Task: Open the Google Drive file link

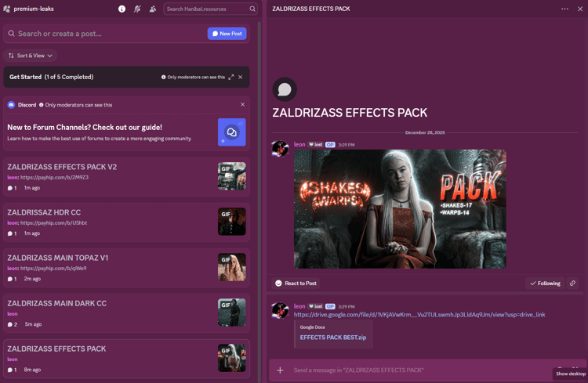Action: tap(419, 315)
